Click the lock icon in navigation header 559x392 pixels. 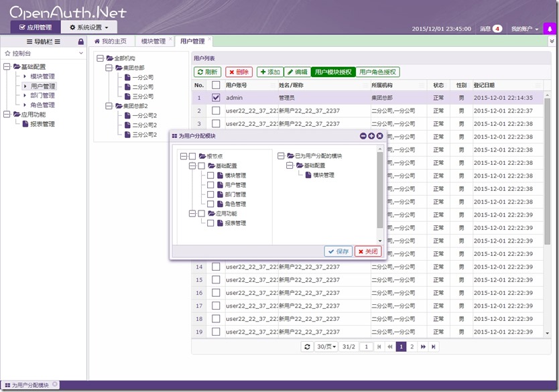(x=81, y=42)
